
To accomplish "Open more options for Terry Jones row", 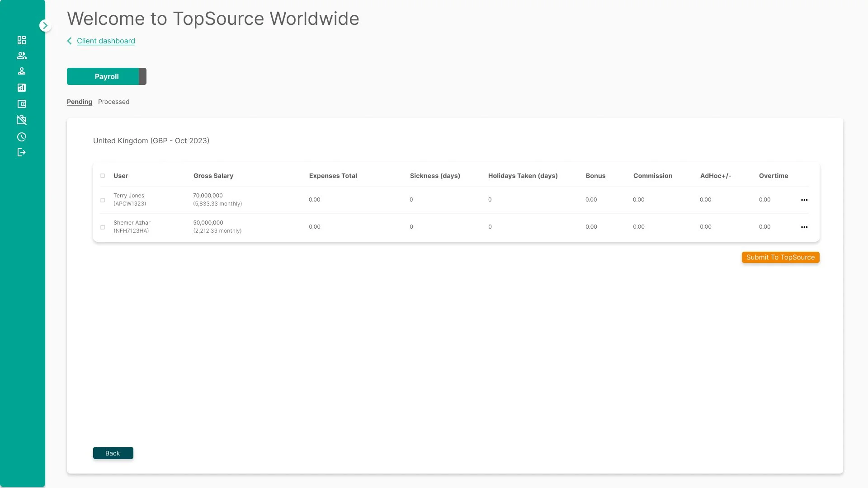I will pos(804,200).
